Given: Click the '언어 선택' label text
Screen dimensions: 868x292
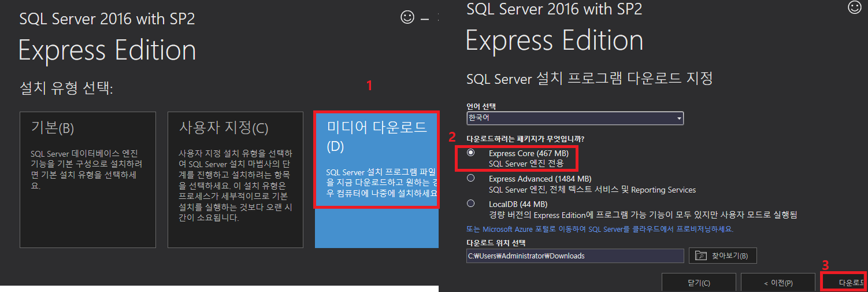Looking at the screenshot, I should [x=481, y=106].
